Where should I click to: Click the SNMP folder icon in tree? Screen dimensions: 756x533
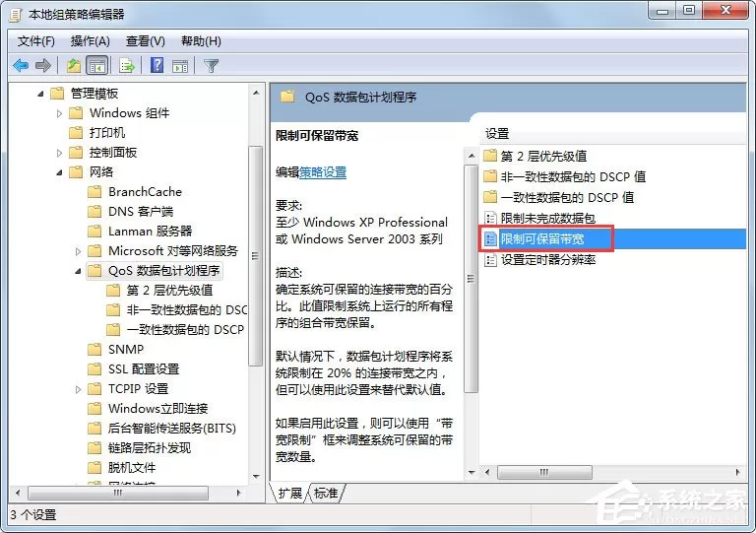click(94, 349)
